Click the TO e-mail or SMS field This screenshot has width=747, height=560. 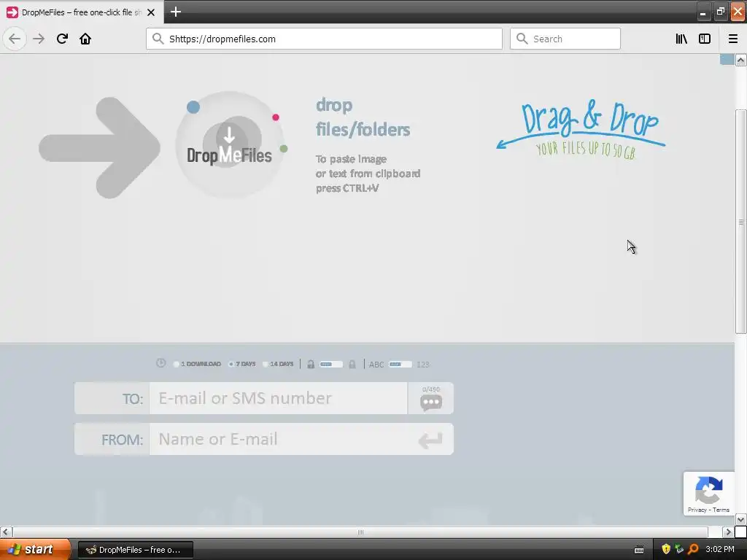coord(278,398)
